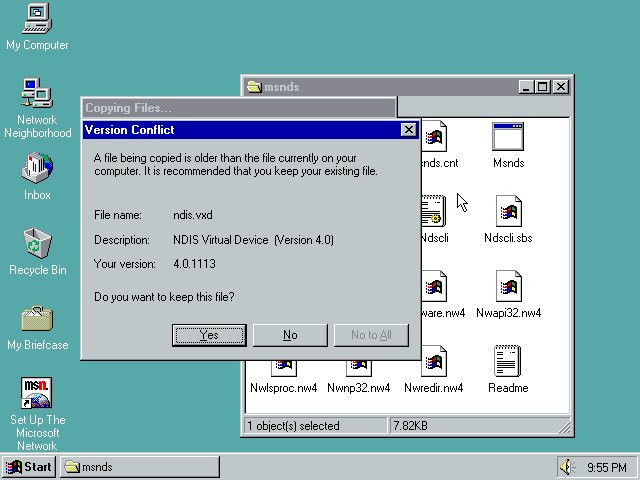Click the NDIS Virtual Device description text
The width and height of the screenshot is (640, 480).
253,240
